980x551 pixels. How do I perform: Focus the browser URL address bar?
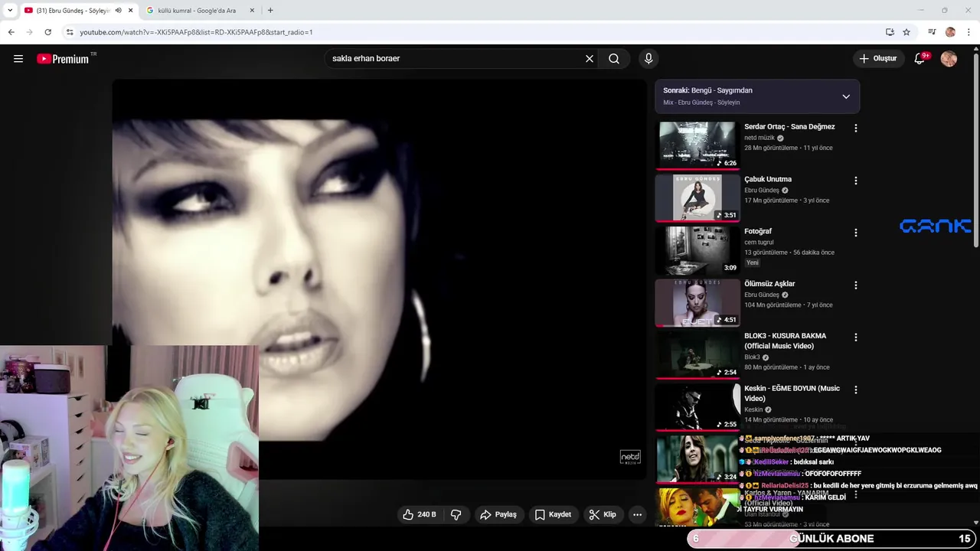tap(475, 32)
